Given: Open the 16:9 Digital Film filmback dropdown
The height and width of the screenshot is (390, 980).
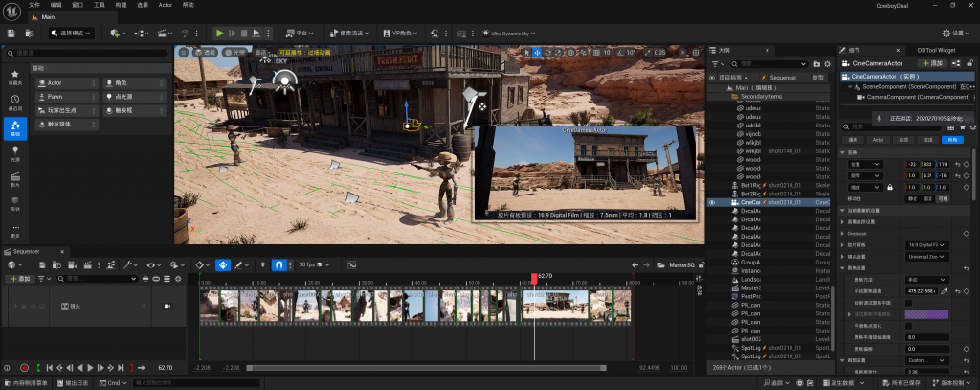Looking at the screenshot, I should tap(926, 244).
